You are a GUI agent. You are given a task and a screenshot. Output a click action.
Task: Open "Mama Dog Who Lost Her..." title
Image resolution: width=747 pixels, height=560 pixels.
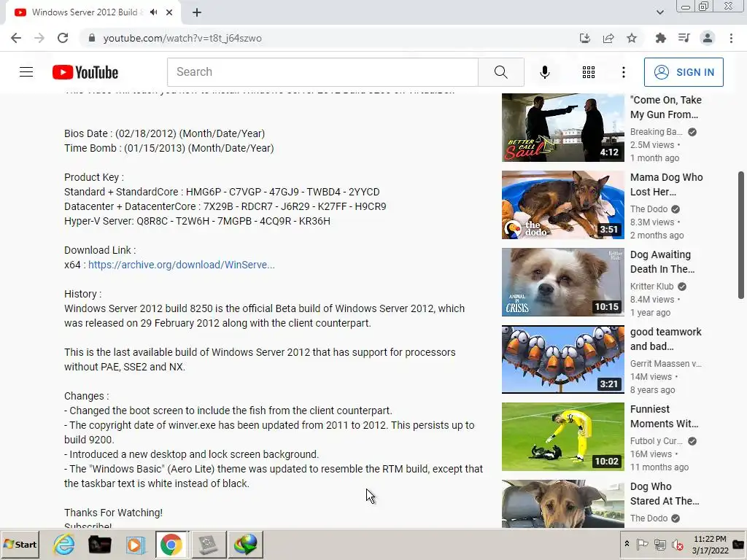coord(666,184)
